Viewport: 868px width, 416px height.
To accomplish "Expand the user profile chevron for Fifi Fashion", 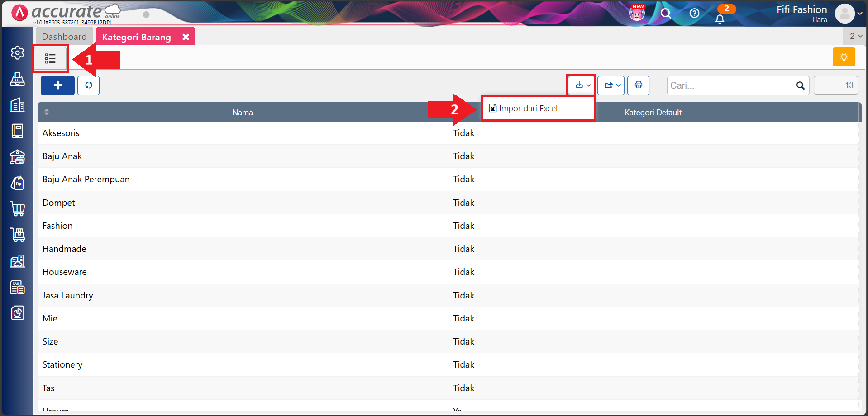I will (861, 13).
